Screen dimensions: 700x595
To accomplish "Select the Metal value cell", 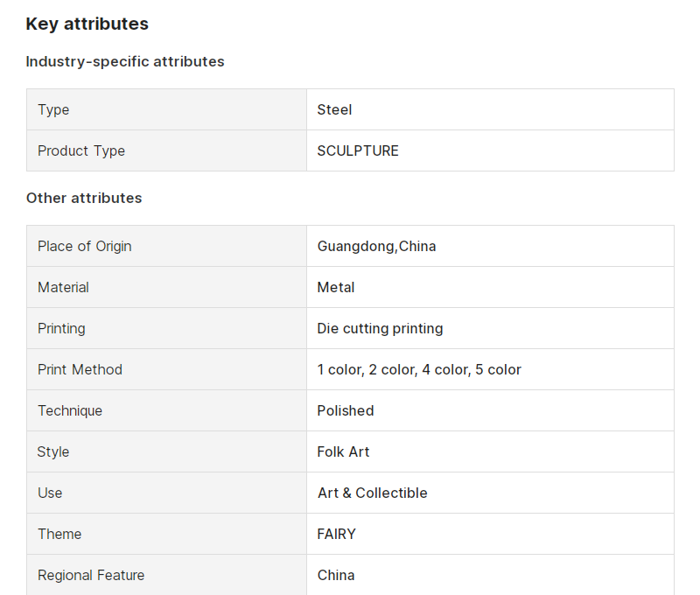I will coord(490,288).
